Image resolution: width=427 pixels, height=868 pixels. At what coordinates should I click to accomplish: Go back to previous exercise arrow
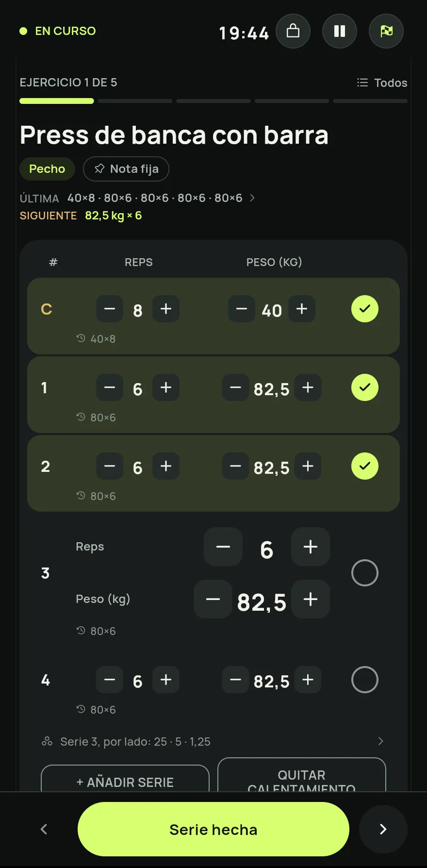tap(44, 829)
